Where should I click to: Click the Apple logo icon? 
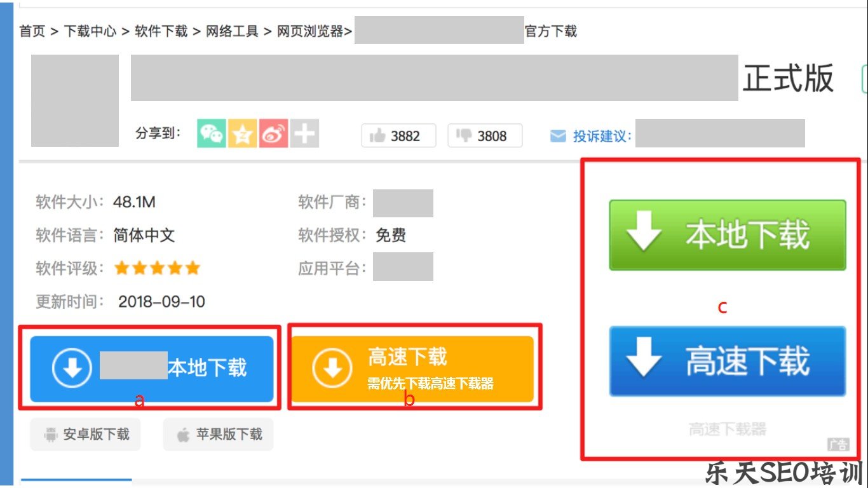(183, 435)
